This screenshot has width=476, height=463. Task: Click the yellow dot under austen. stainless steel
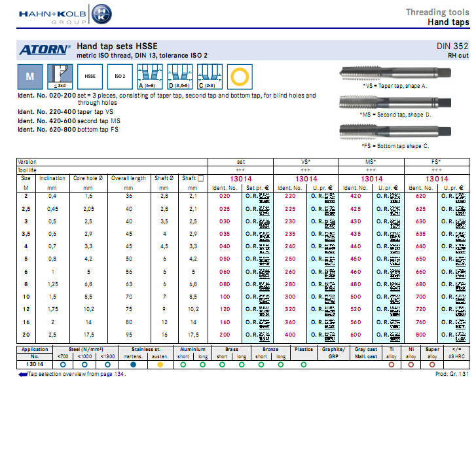point(160,365)
